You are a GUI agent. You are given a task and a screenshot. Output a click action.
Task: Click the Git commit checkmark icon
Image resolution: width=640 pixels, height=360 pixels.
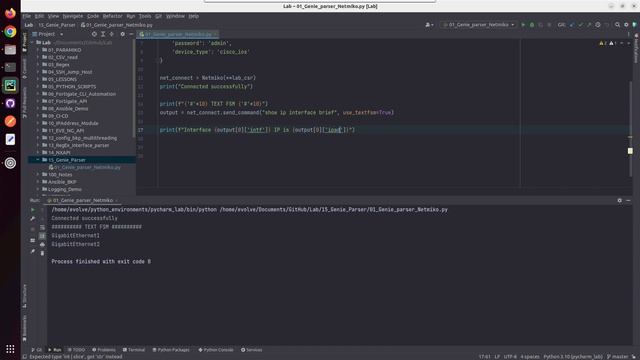[580, 25]
